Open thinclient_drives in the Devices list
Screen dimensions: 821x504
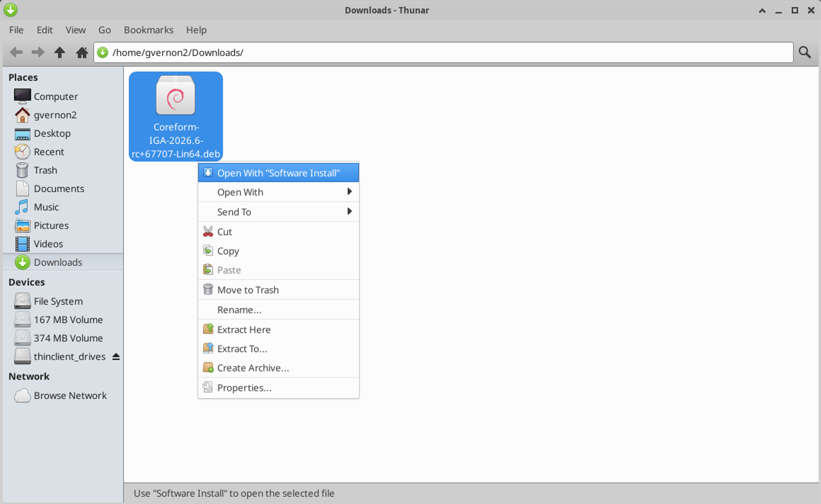69,357
